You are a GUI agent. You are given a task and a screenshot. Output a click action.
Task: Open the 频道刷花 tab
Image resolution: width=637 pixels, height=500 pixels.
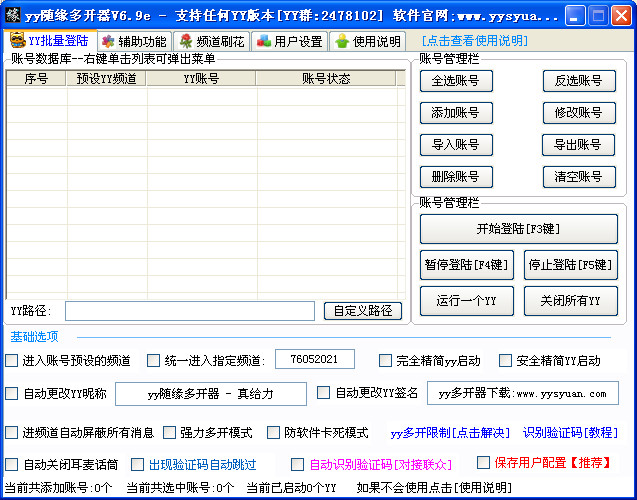click(x=212, y=41)
